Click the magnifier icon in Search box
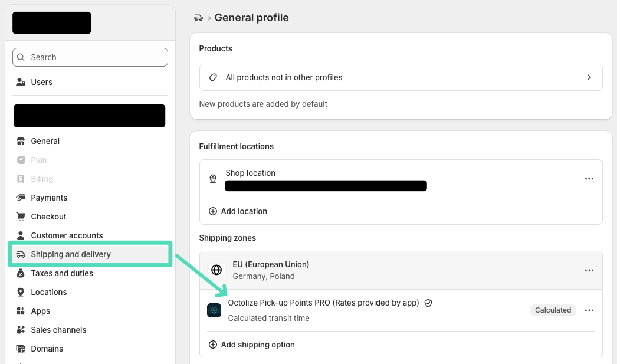617x364 pixels. click(x=21, y=57)
